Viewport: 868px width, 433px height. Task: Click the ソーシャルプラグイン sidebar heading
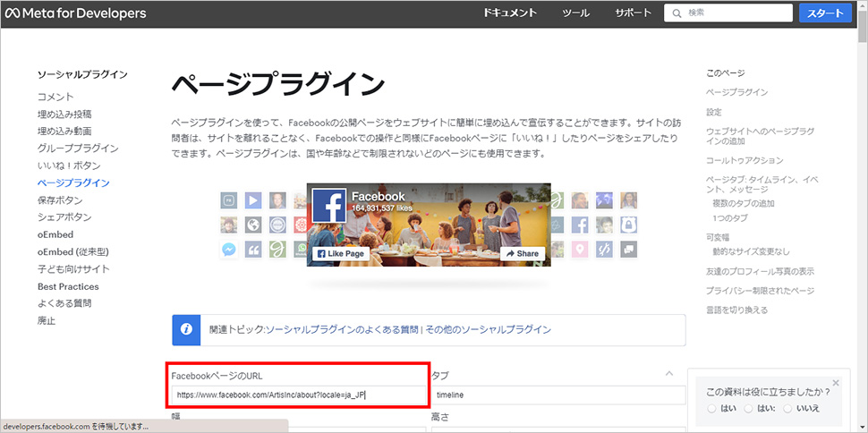click(82, 74)
